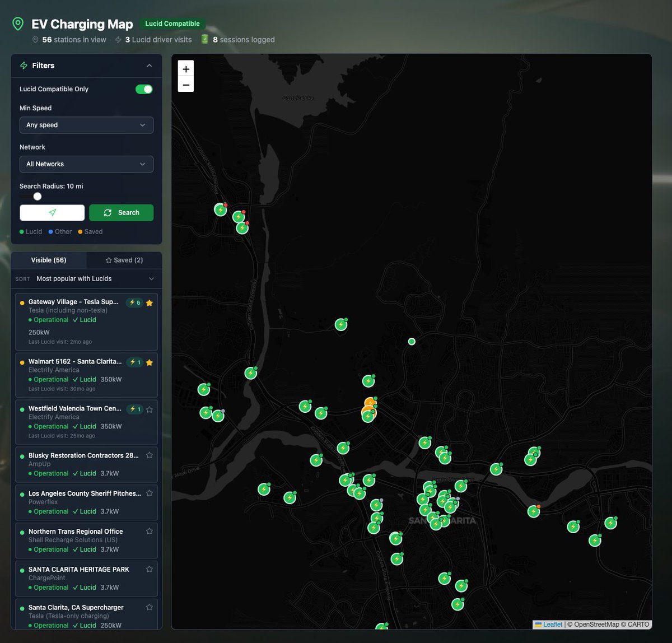
Task: Open Santa Clarita, CA Supercharger card
Action: click(86, 614)
